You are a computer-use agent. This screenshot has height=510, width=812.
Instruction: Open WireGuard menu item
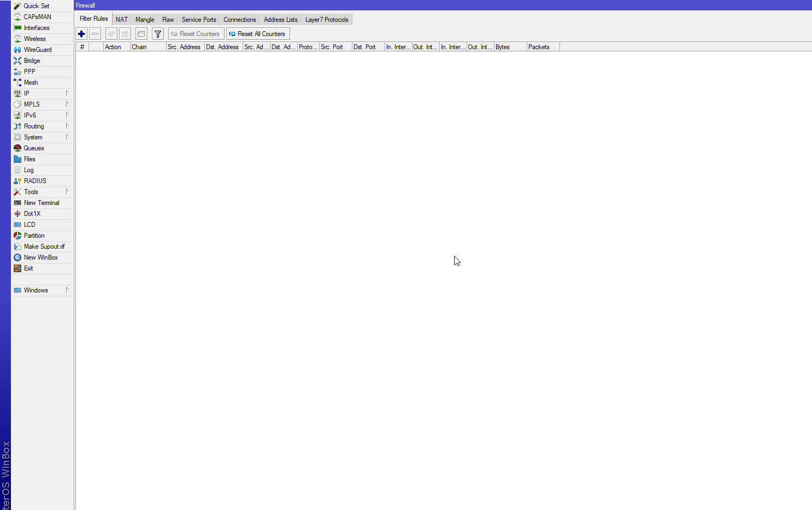pyautogui.click(x=43, y=50)
